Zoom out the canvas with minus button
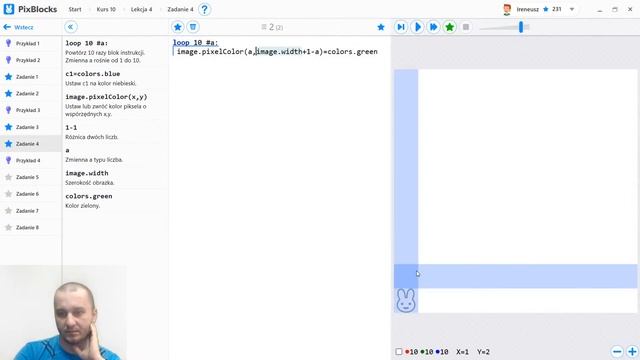 point(617,351)
